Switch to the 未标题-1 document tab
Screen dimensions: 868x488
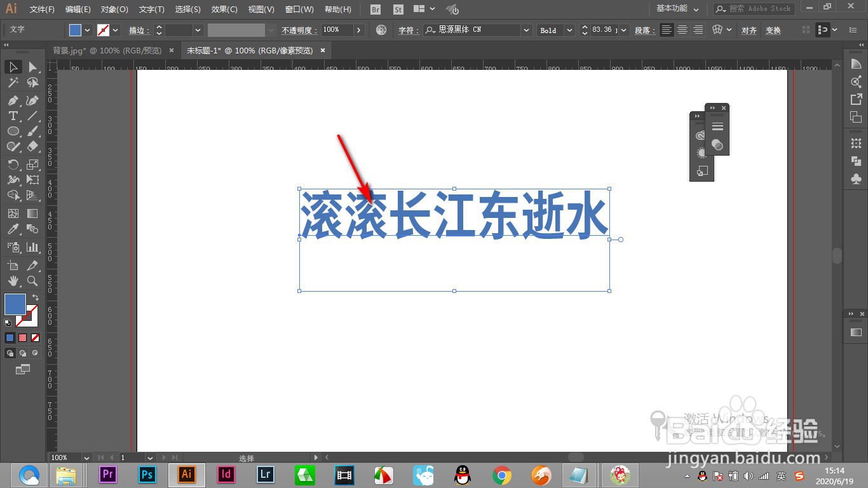(250, 50)
